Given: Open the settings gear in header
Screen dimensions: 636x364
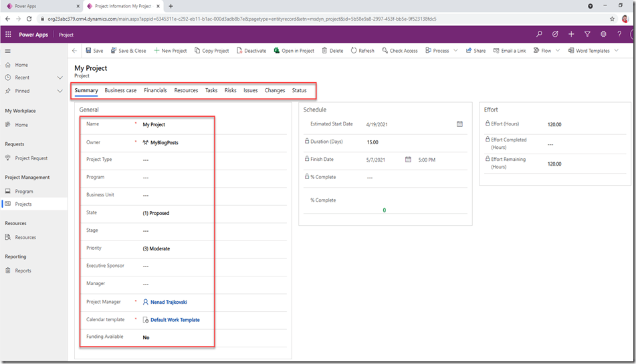Looking at the screenshot, I should tap(603, 34).
